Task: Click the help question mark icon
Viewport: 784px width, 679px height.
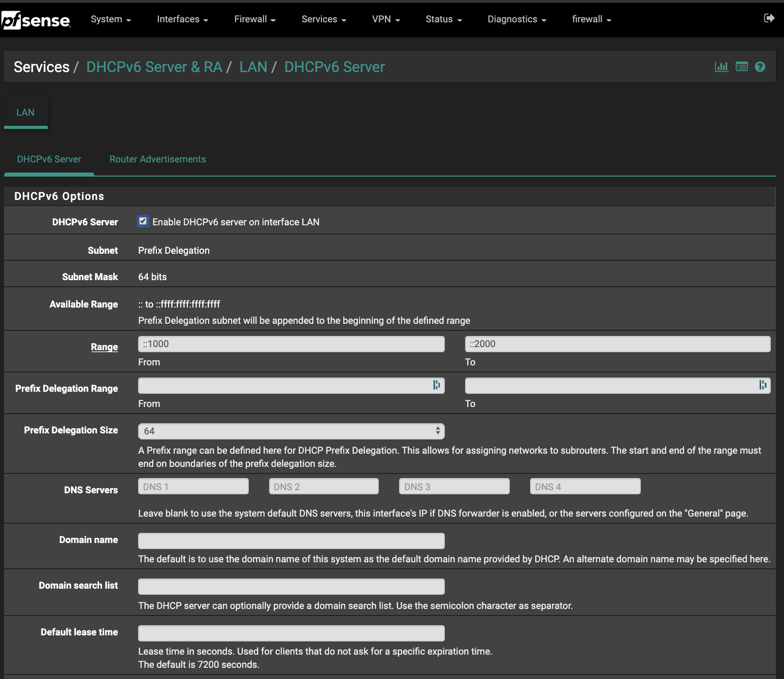Action: [760, 66]
